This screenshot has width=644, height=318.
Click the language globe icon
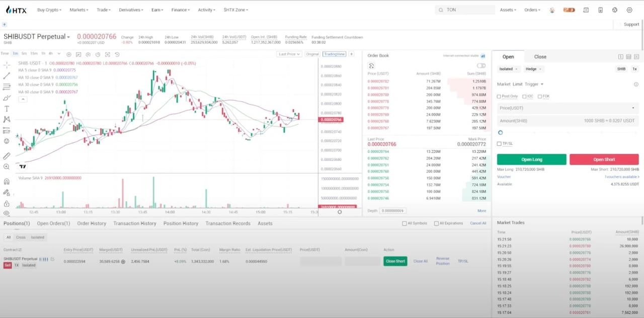coord(615,10)
